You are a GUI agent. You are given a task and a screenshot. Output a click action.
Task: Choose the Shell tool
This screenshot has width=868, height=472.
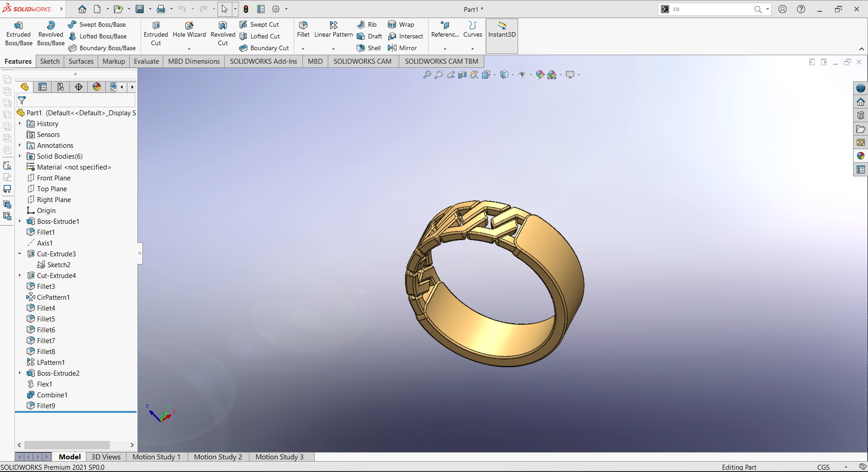tap(368, 48)
